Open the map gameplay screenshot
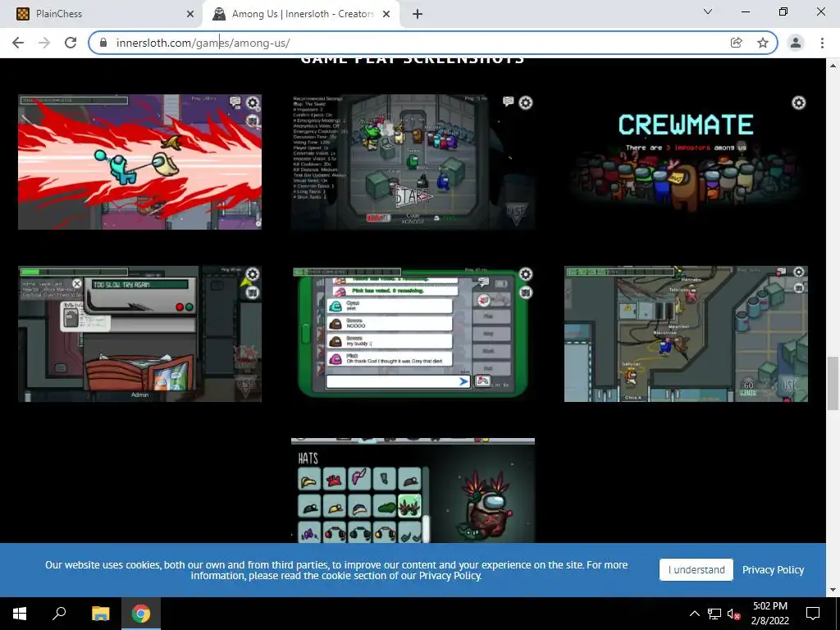 pyautogui.click(x=687, y=334)
